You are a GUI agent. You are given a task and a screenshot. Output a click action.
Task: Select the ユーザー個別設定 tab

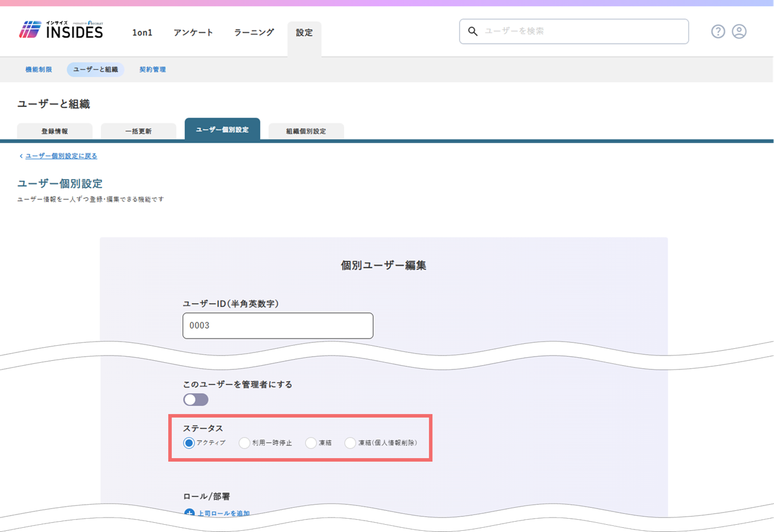point(223,129)
